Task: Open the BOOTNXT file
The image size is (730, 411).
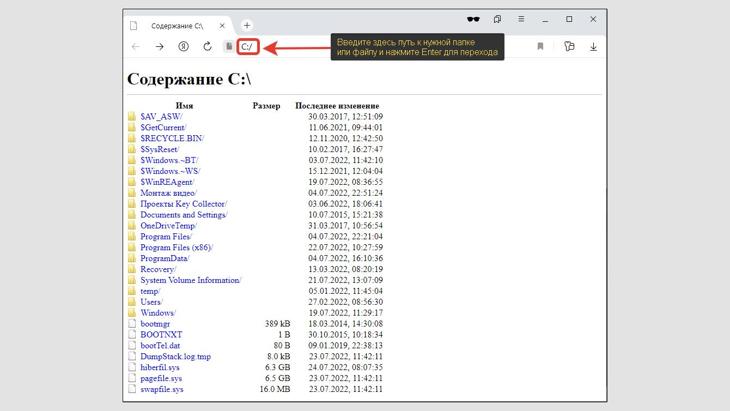Action: [161, 335]
